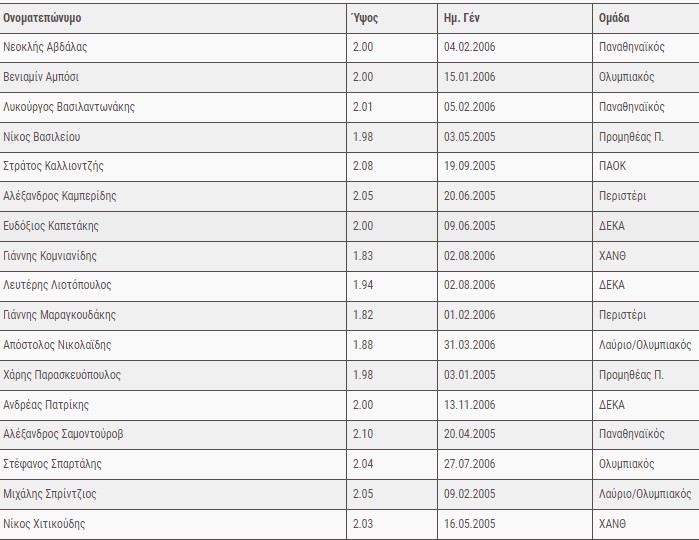Image resolution: width=699 pixels, height=540 pixels.
Task: Click birth date 09.02.2005
Action: pyautogui.click(x=470, y=494)
